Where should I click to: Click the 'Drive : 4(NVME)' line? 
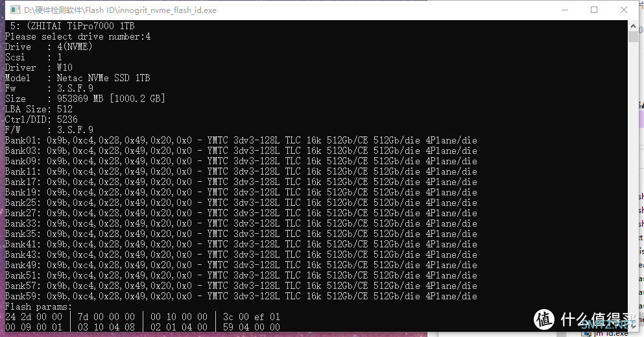pyautogui.click(x=49, y=47)
